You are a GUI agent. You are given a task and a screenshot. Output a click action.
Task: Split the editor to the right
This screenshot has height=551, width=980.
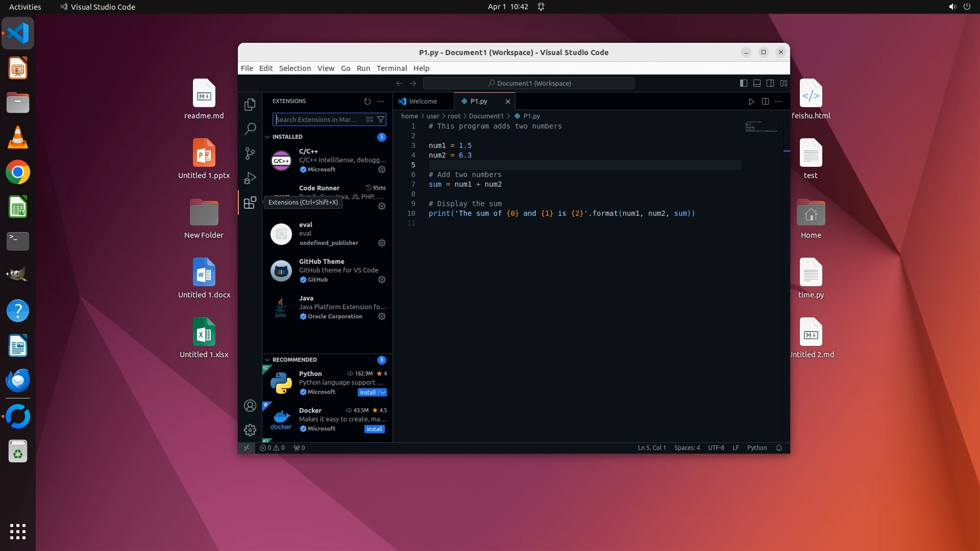click(765, 102)
